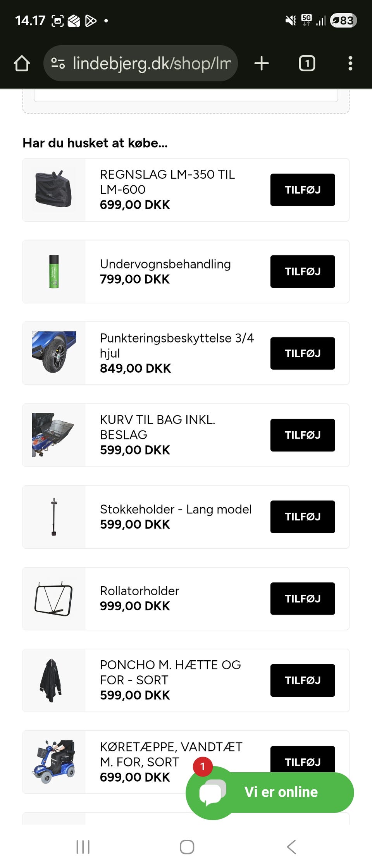Open the browser three-dot menu
Viewport: 372px width, 868px height.
tap(350, 63)
